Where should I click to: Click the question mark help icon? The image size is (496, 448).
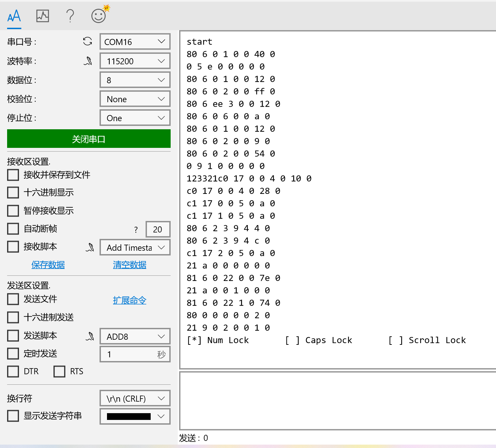tap(70, 16)
